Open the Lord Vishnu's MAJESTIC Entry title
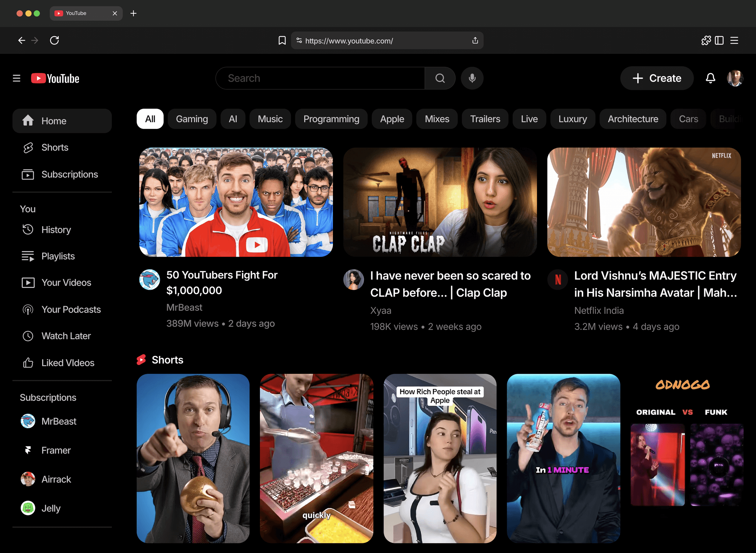The image size is (756, 553). (x=656, y=284)
